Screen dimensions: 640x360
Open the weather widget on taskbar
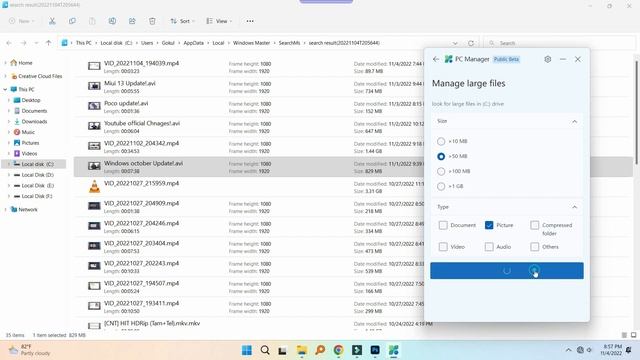[x=29, y=350]
